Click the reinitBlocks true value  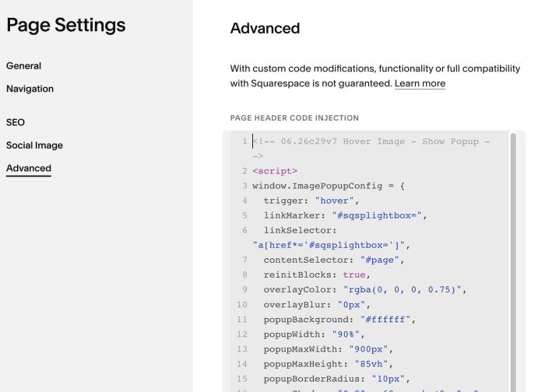click(354, 275)
